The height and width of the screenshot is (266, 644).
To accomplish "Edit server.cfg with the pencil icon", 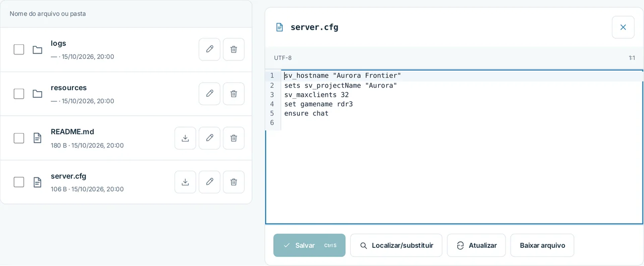I will [209, 182].
